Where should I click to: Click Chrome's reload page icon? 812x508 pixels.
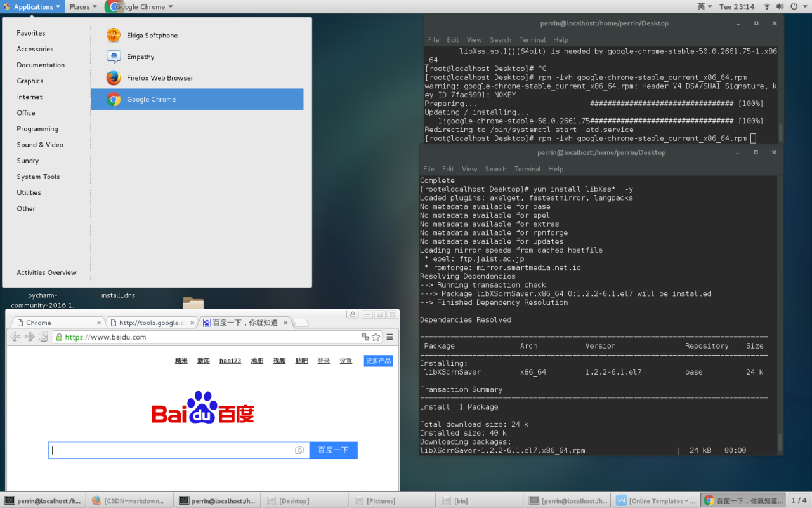point(43,337)
